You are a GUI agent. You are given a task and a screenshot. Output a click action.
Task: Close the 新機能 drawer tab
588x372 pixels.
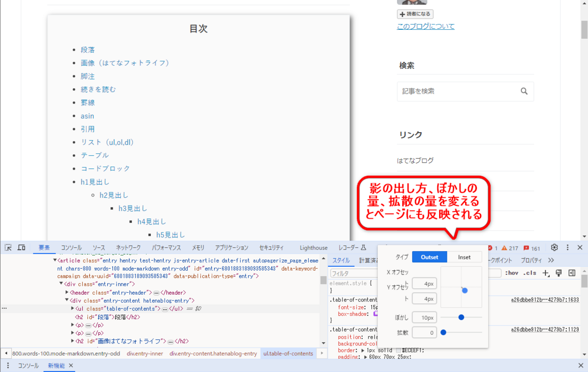click(71, 366)
